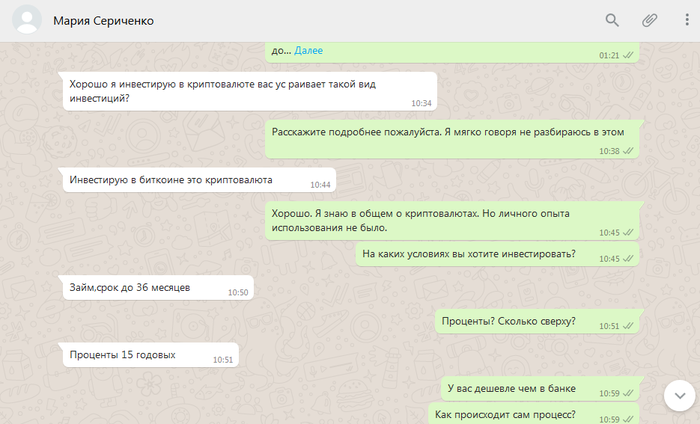Screen dimensions: 700x424
Task: Click the message "Займ,срок до 36 месяцев"
Action: 130,288
